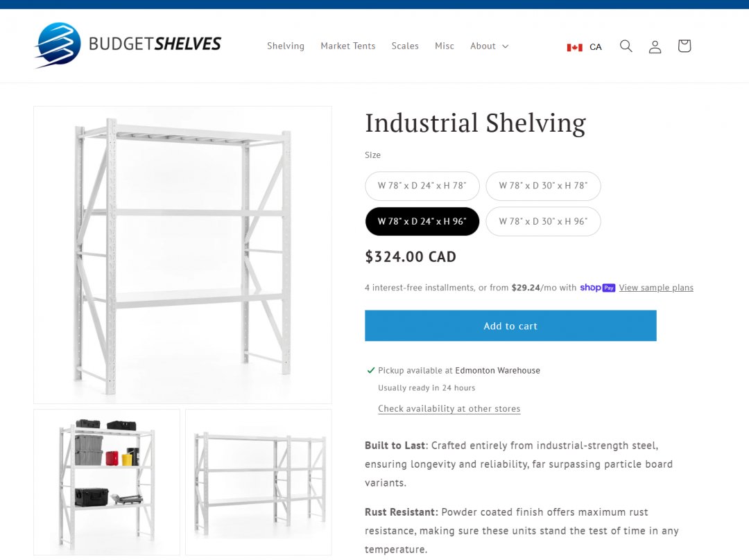Click View sample plans link
Image resolution: width=749 pixels, height=560 pixels.
656,288
